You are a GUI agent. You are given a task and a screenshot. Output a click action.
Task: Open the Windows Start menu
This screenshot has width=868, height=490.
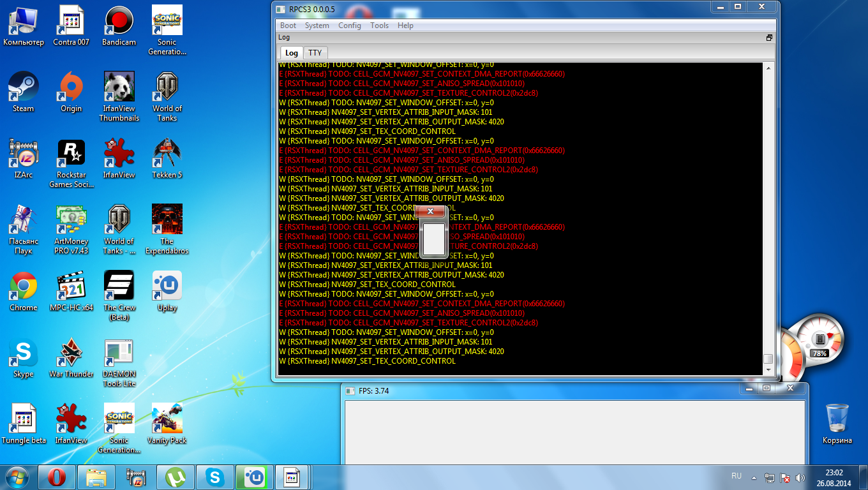(17, 477)
